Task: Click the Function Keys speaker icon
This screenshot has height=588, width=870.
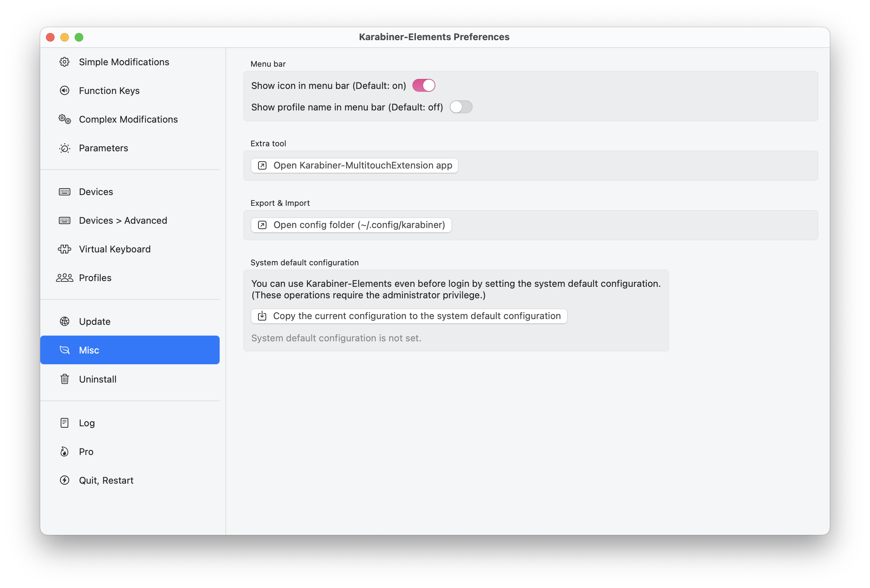Action: pyautogui.click(x=64, y=90)
